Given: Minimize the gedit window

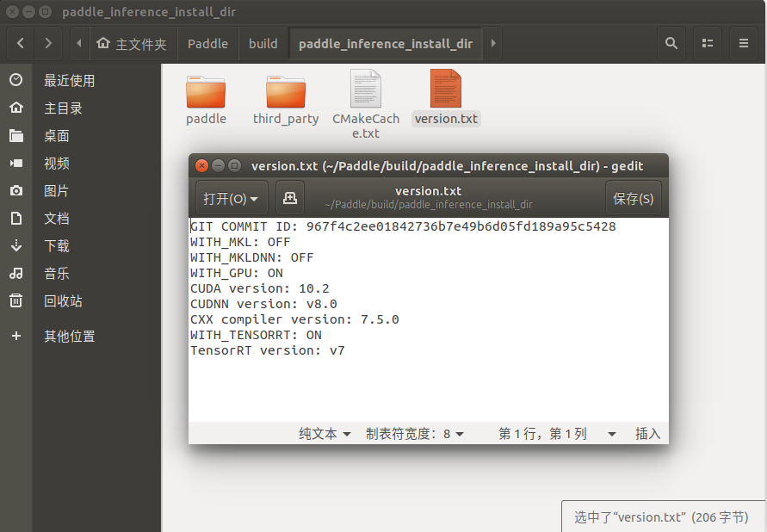Looking at the screenshot, I should coord(218,166).
